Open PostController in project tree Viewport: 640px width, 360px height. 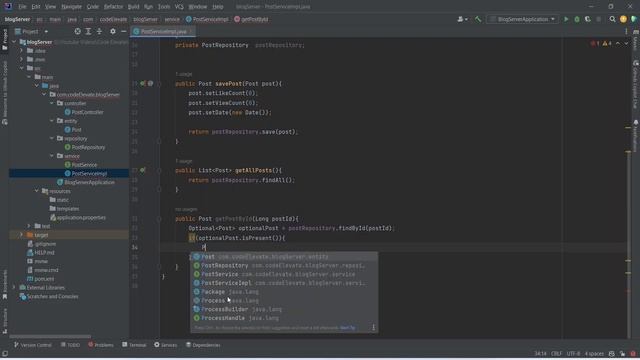coord(84,112)
